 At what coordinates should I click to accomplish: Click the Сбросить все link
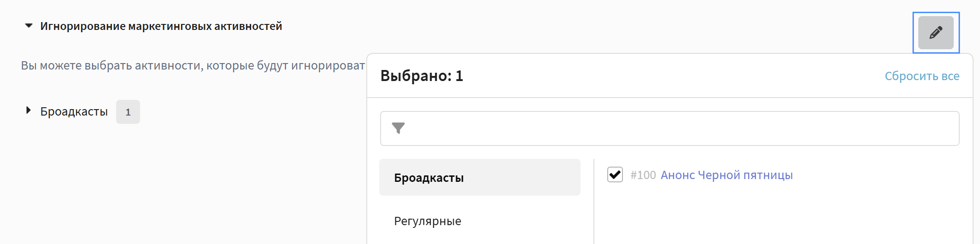point(921,76)
